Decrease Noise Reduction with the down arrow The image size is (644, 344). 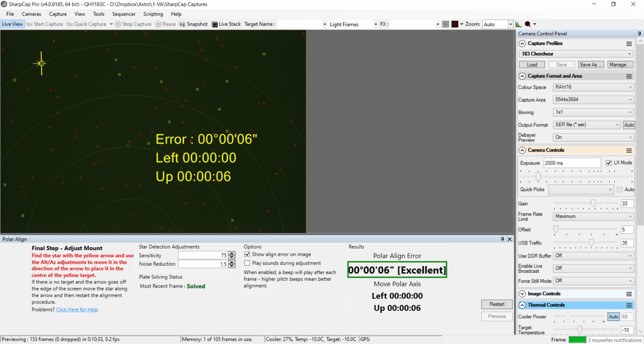232,266
